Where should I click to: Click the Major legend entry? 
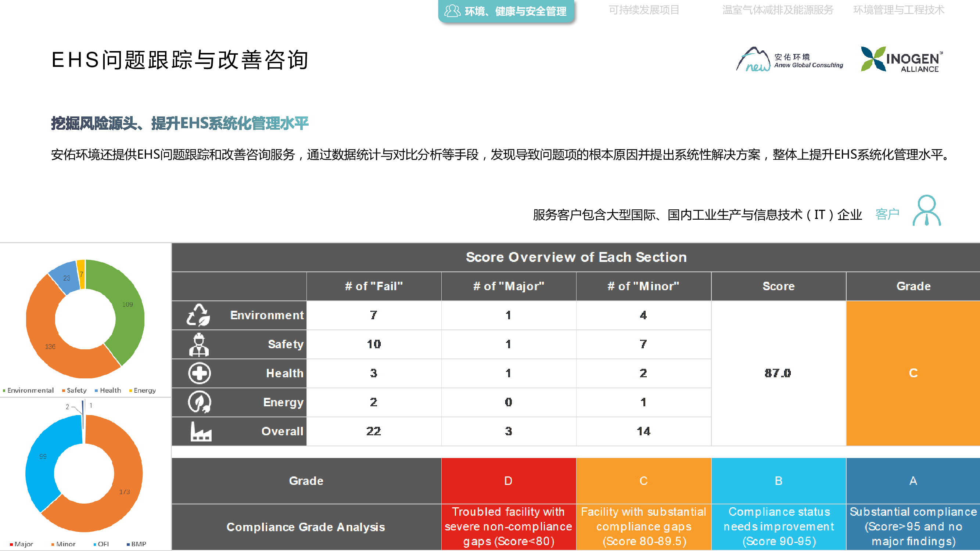tap(21, 544)
